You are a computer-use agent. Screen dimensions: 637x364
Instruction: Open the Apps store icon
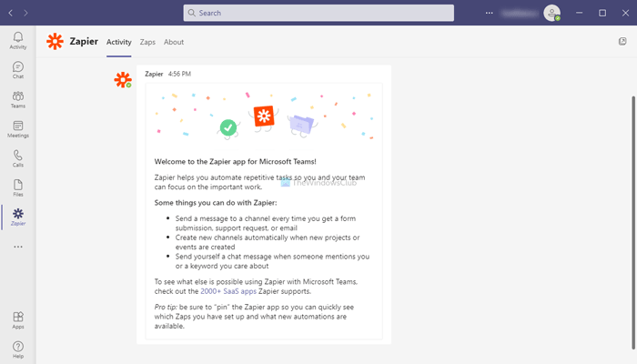tap(18, 318)
